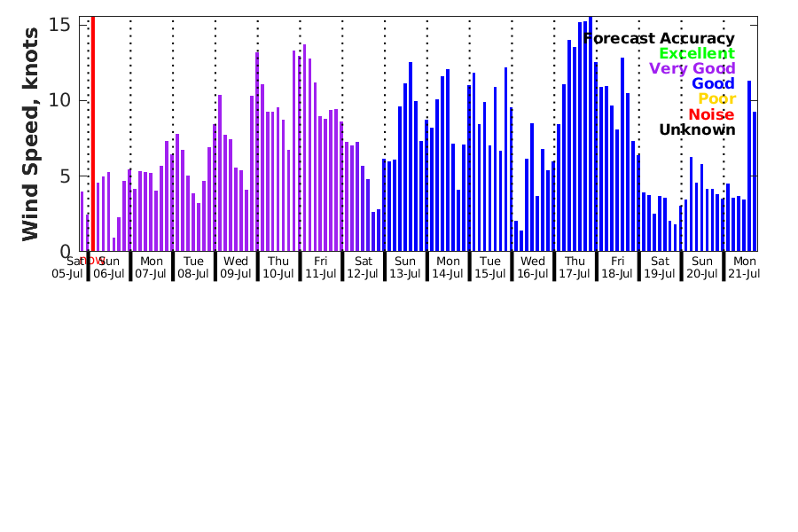Click the y-axis value 15
Image resolution: width=798 pixels, height=532 pixels.
59,25
